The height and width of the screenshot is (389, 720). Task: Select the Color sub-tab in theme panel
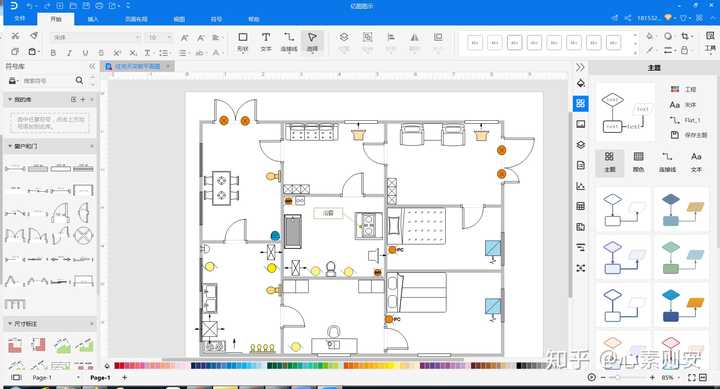(x=638, y=162)
